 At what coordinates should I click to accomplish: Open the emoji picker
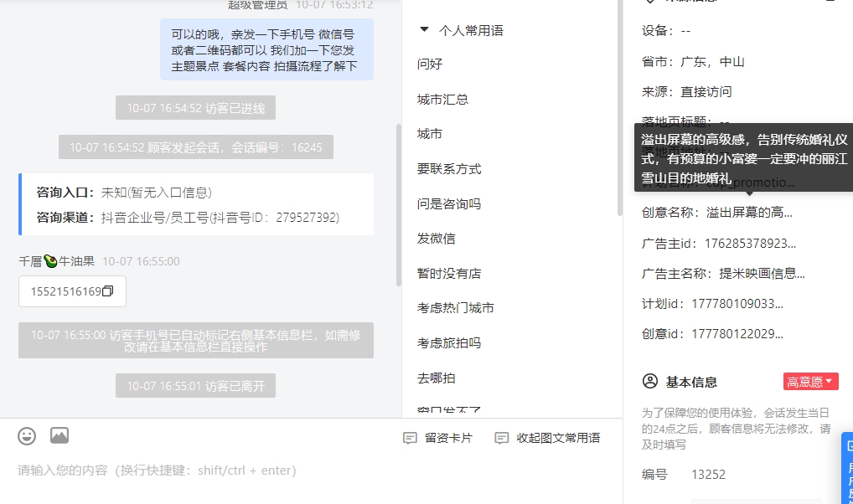27,436
